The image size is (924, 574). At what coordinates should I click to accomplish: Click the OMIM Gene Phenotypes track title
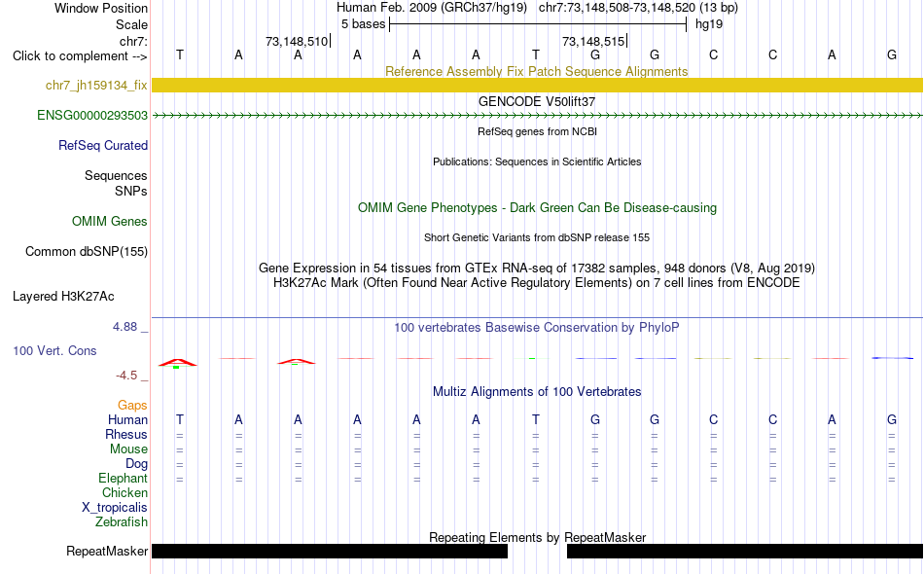(537, 207)
